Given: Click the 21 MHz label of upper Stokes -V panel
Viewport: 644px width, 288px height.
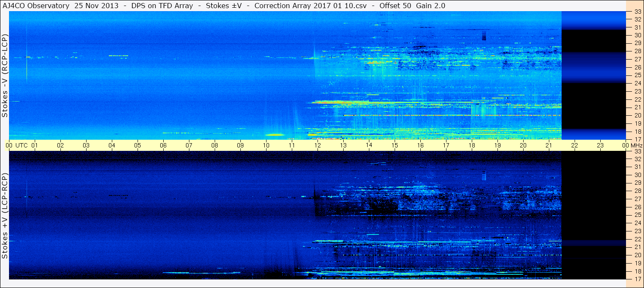Looking at the screenshot, I should [638, 107].
